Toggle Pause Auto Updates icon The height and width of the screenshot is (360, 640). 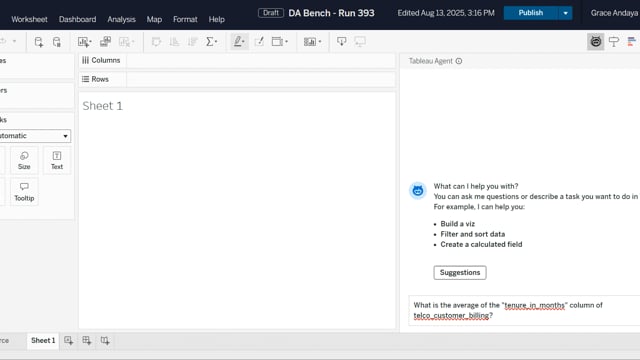click(x=57, y=42)
